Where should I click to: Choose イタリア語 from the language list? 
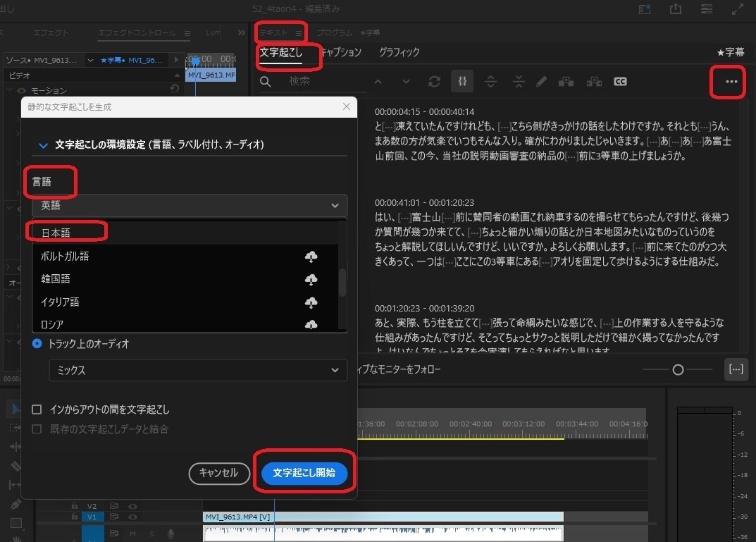(185, 302)
